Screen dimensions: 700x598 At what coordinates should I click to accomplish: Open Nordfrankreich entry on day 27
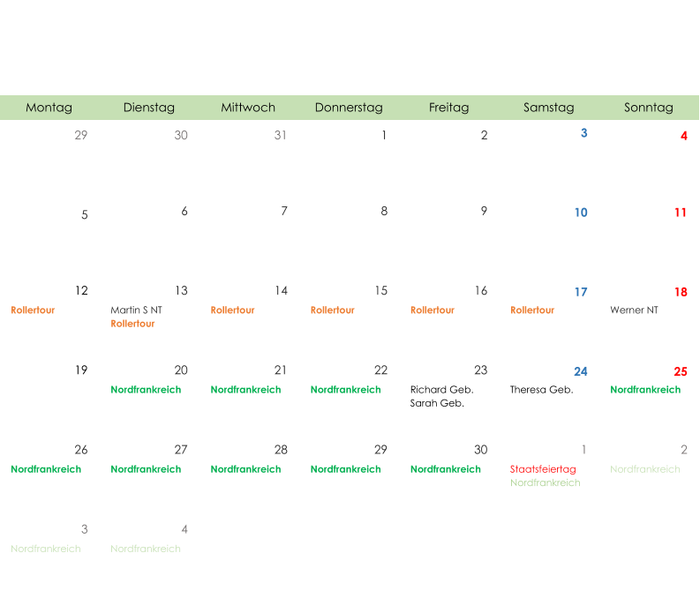click(146, 469)
